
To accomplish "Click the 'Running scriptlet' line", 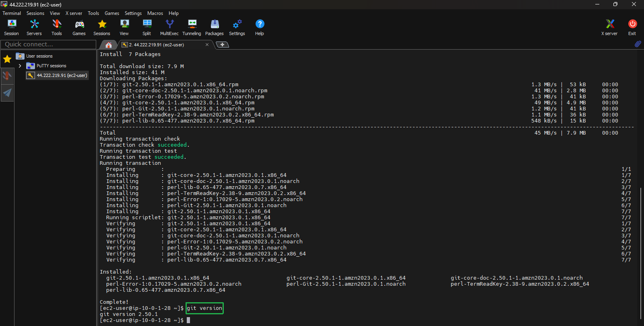I will click(188, 218).
